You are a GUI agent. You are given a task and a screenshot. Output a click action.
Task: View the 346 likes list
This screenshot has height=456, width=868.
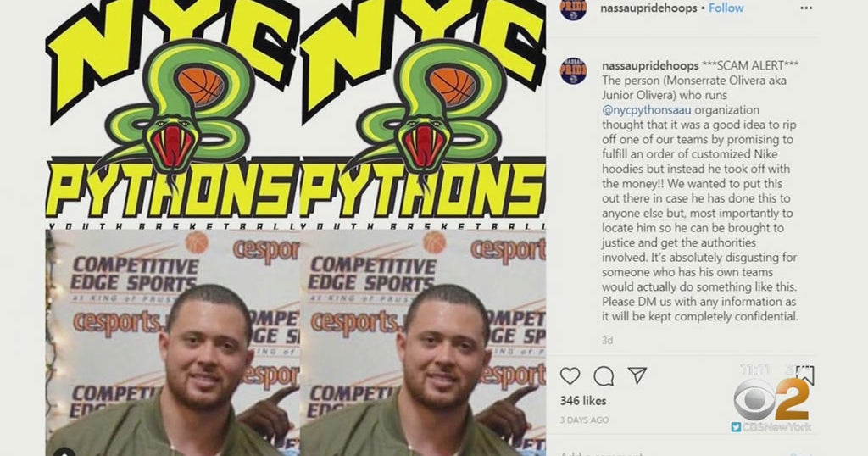[x=583, y=401]
